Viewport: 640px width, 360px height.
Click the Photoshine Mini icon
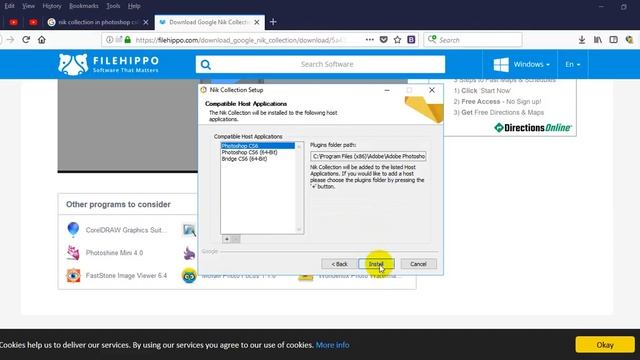[73, 253]
